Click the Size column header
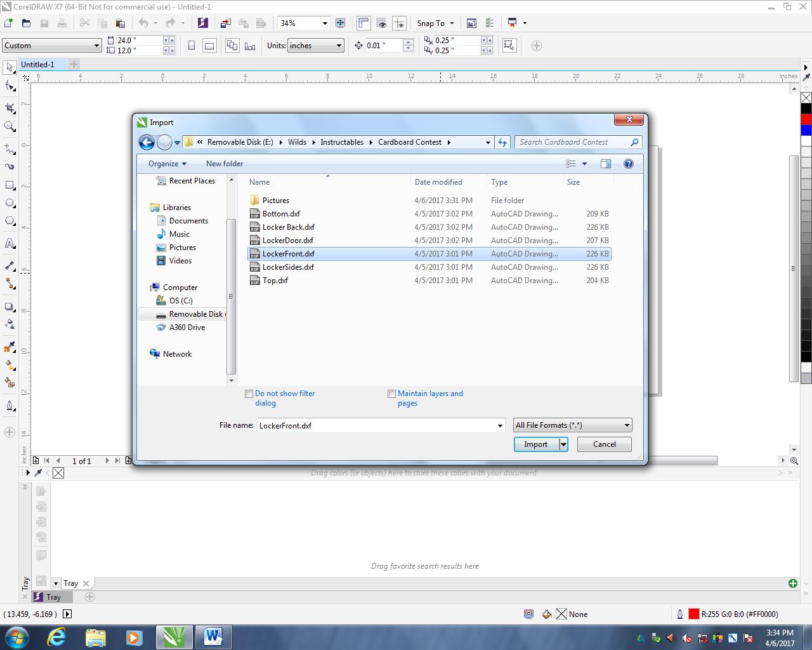This screenshot has height=650, width=812. (573, 182)
